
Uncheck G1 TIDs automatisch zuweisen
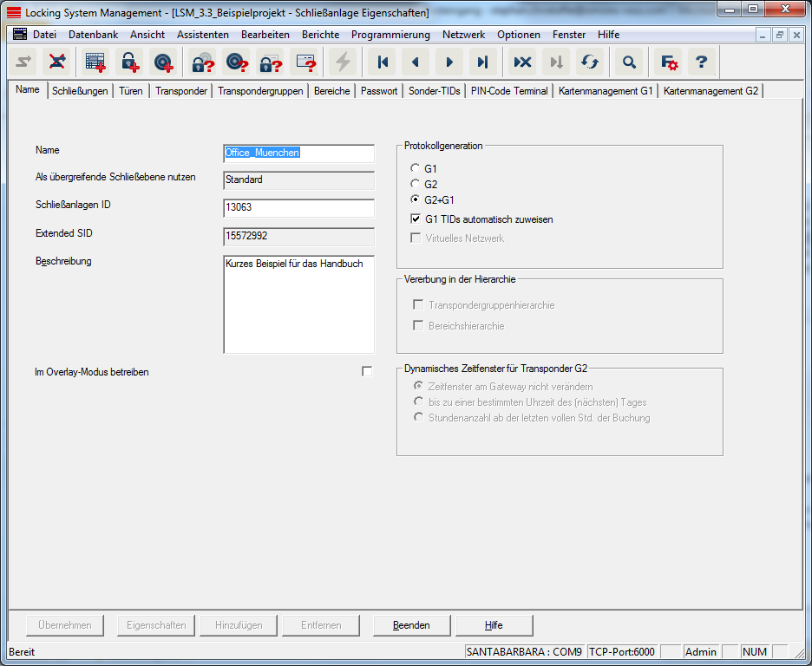[416, 219]
